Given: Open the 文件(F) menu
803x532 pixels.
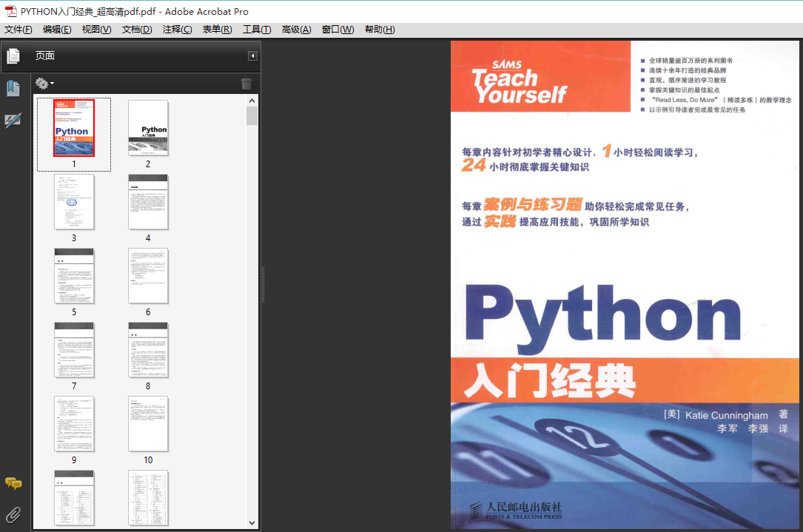Looking at the screenshot, I should click(18, 30).
